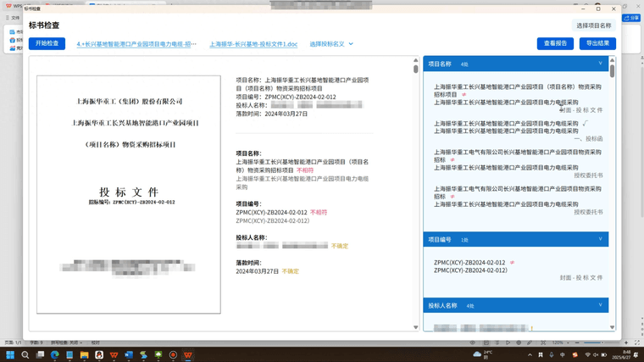
Task: Open the Windows Start menu
Action: 10,354
